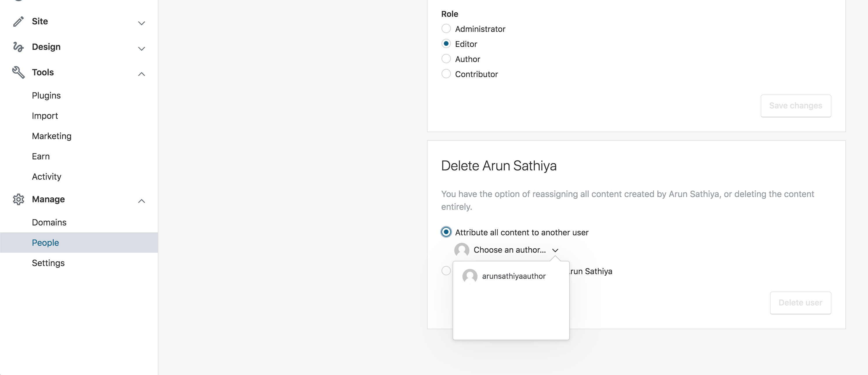This screenshot has height=375, width=868.
Task: Choose the Contributor role option
Action: point(446,74)
